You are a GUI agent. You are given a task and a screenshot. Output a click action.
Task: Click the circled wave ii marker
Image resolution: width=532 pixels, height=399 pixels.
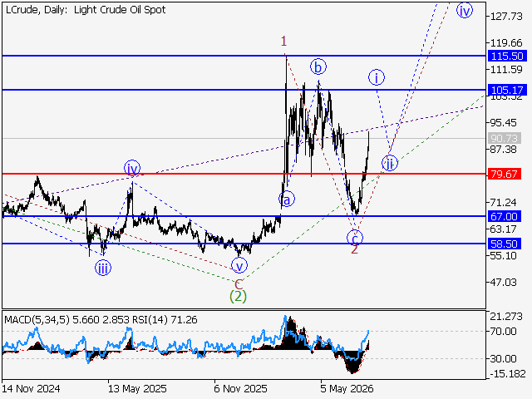click(390, 163)
